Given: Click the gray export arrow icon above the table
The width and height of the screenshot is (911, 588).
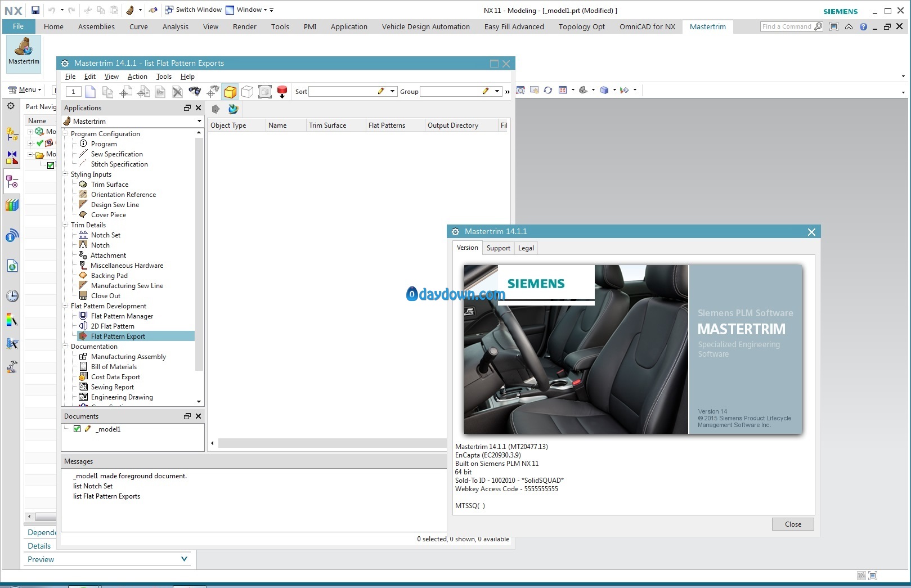Looking at the screenshot, I should [x=216, y=109].
